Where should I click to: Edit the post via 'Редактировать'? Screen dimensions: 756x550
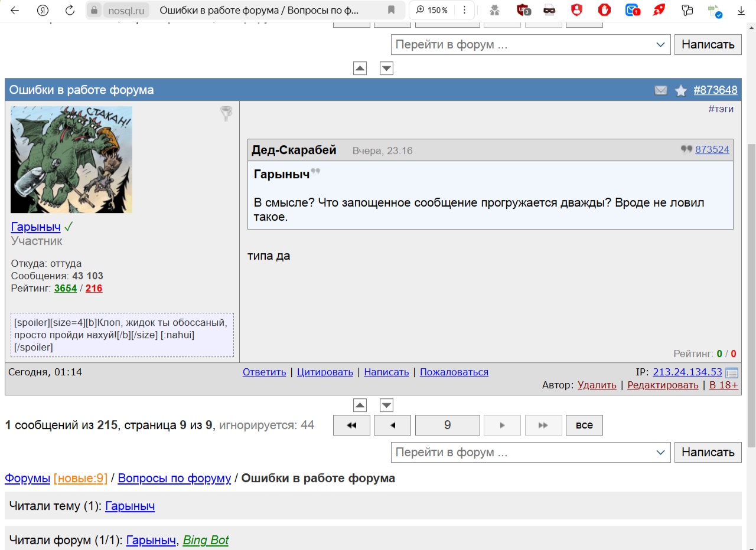click(663, 385)
